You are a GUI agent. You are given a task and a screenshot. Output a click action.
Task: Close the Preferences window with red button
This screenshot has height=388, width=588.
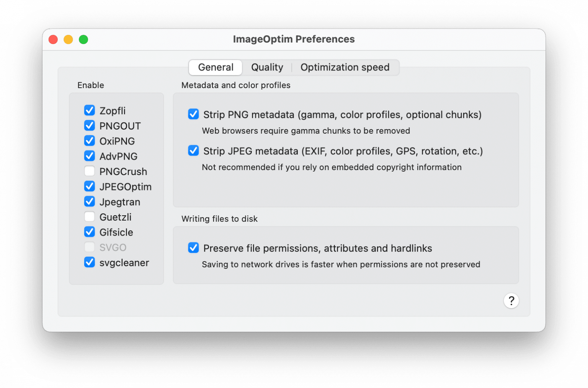[53, 39]
